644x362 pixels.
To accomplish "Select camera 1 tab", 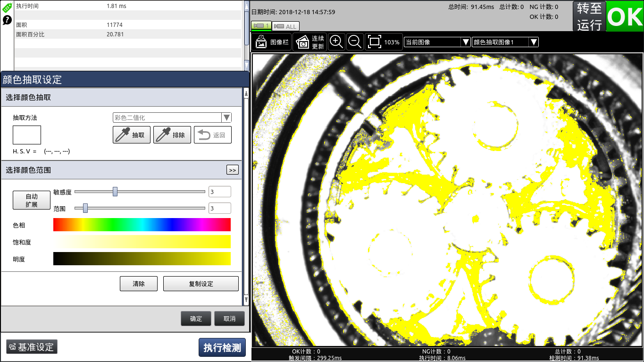I will [261, 26].
